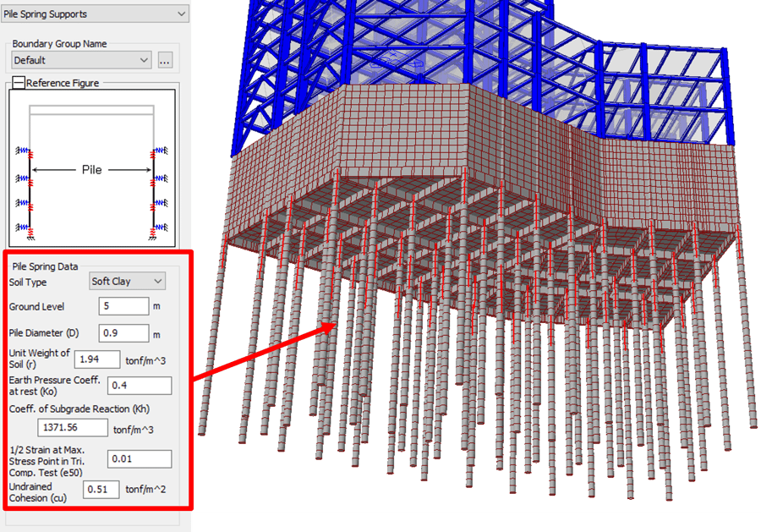Focus the Undrained Cohesion (cu) field
The width and height of the screenshot is (761, 532).
(x=101, y=489)
